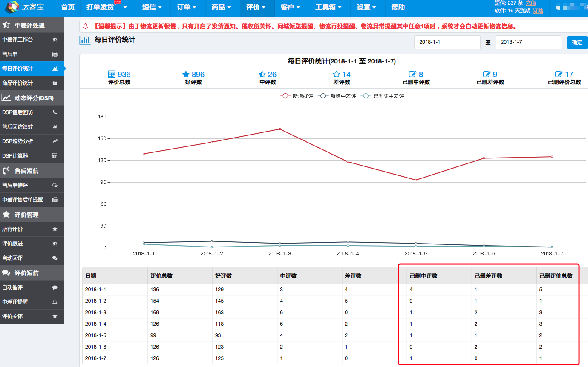
Task: Collapse the 评价管理 sidebar section header
Action: pos(32,215)
